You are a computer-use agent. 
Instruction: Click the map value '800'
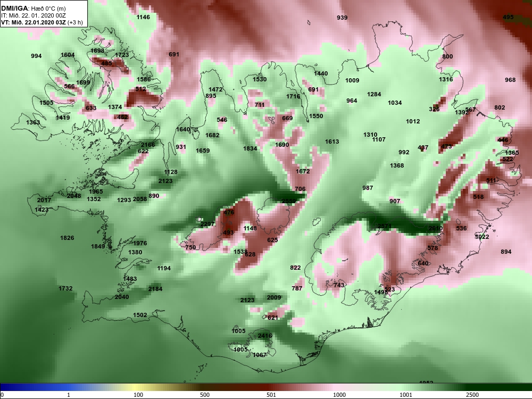[x=447, y=57]
